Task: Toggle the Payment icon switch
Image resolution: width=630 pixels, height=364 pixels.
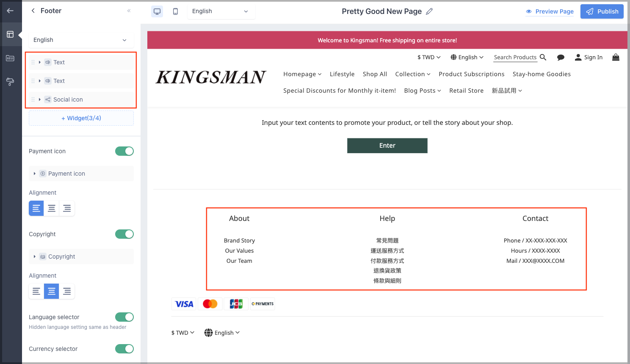Action: (x=124, y=151)
